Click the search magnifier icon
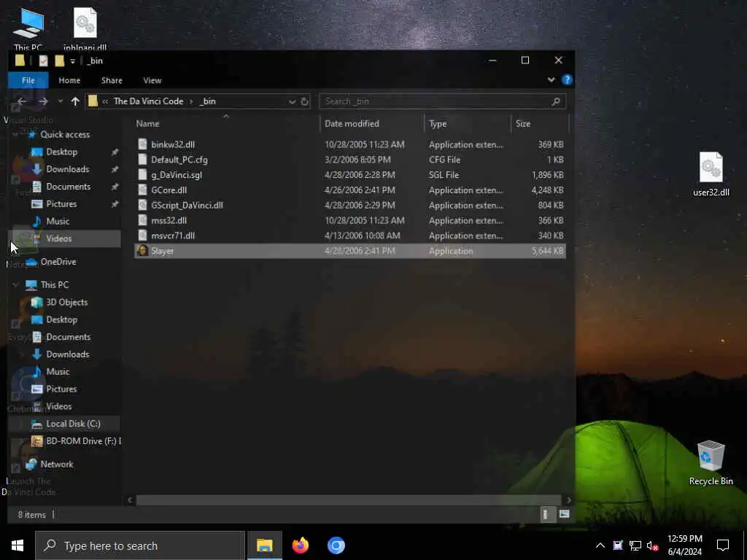The height and width of the screenshot is (560, 747). pyautogui.click(x=555, y=101)
